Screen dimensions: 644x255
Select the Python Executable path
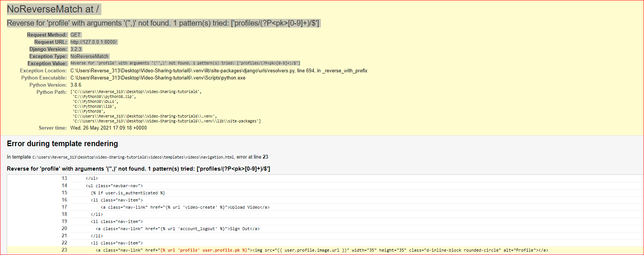coord(158,78)
